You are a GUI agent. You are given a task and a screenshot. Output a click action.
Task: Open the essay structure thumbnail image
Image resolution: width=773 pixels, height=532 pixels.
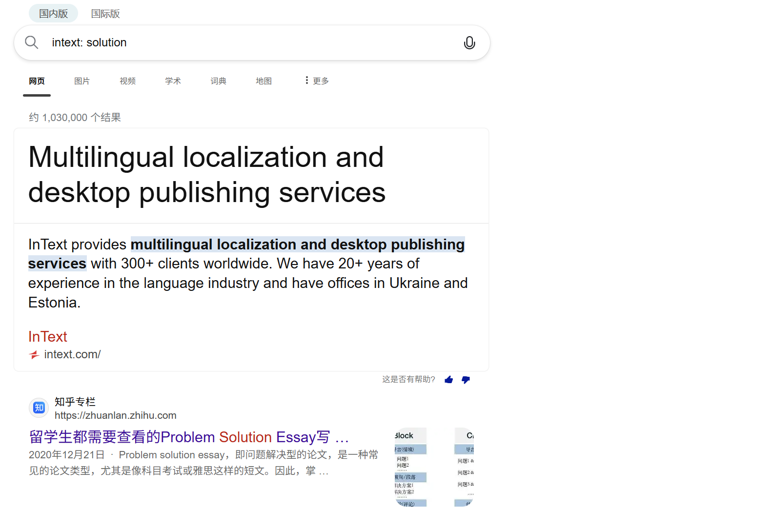pyautogui.click(x=434, y=467)
